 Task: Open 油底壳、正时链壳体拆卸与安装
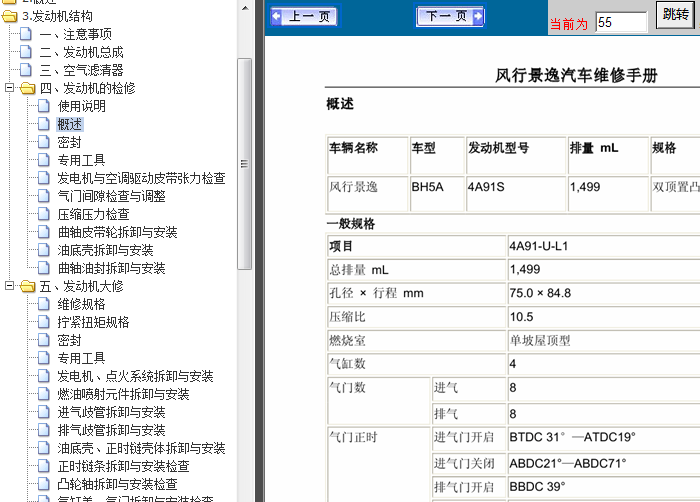pos(141,448)
